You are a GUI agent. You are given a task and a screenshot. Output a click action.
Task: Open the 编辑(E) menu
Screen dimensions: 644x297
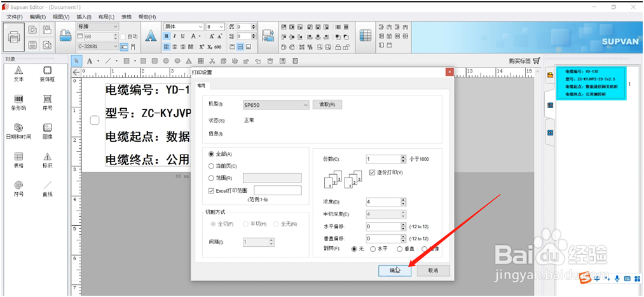click(x=38, y=17)
